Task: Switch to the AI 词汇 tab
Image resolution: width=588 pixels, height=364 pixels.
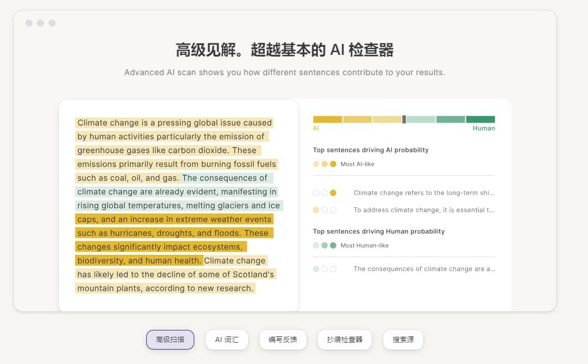Action: pyautogui.click(x=227, y=340)
